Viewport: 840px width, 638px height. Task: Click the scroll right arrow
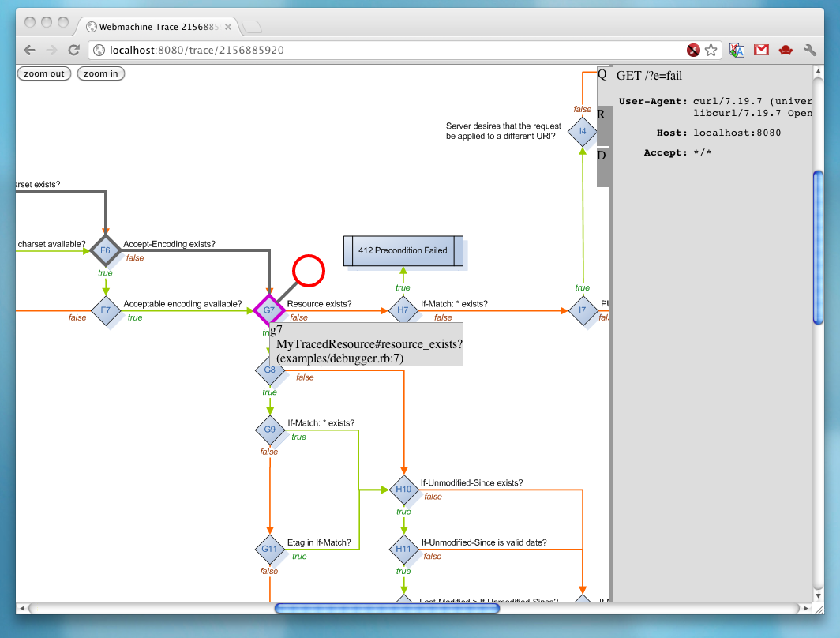[806, 609]
